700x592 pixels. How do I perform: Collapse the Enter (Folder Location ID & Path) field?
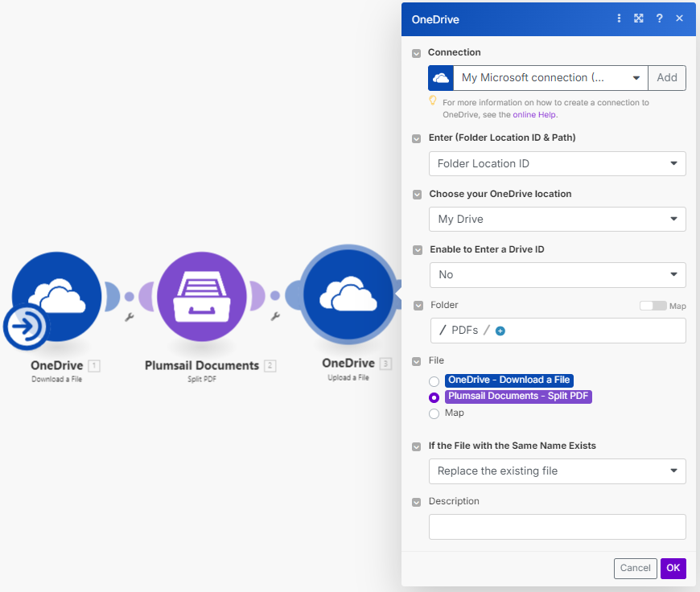point(417,139)
